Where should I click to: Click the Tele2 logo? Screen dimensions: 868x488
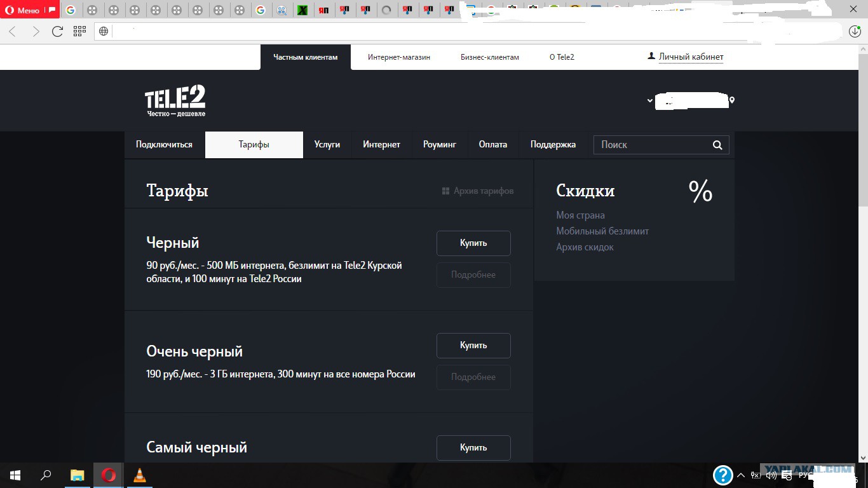click(175, 101)
